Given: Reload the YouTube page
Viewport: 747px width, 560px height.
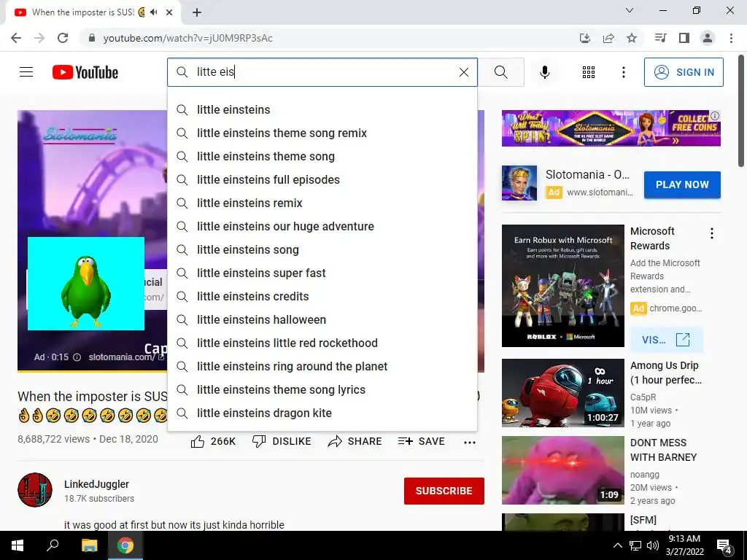Looking at the screenshot, I should click(x=63, y=38).
